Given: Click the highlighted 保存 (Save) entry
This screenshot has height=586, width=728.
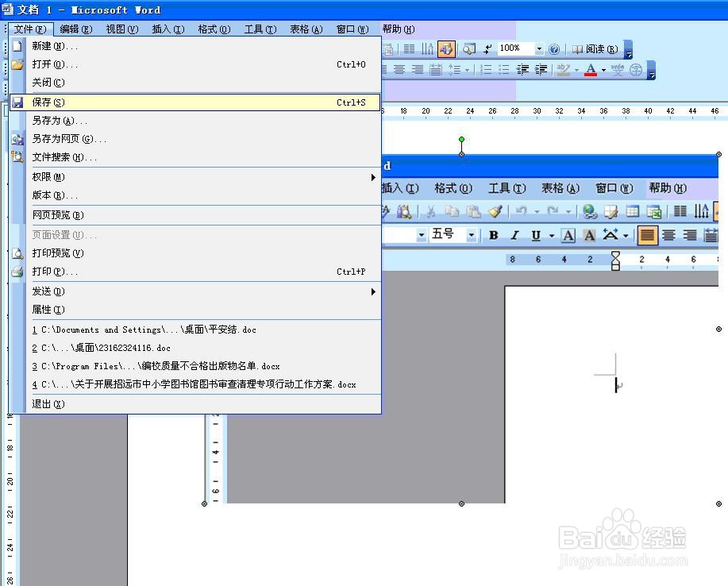Looking at the screenshot, I should [195, 102].
